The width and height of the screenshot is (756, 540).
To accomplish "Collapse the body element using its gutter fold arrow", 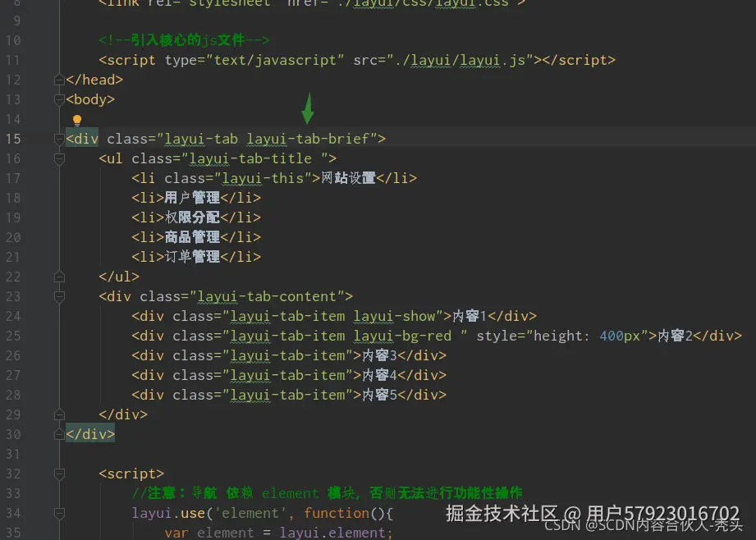I will point(58,99).
